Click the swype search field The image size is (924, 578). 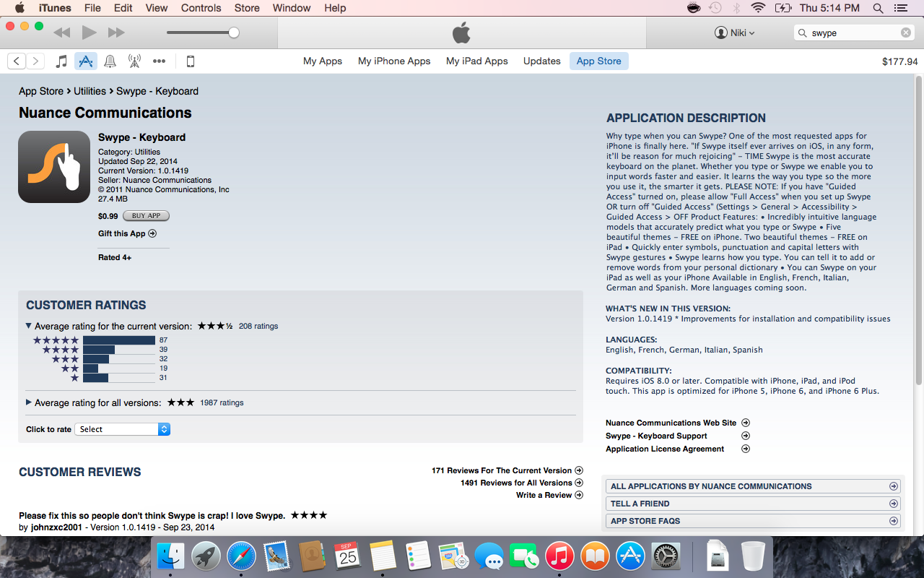point(854,33)
